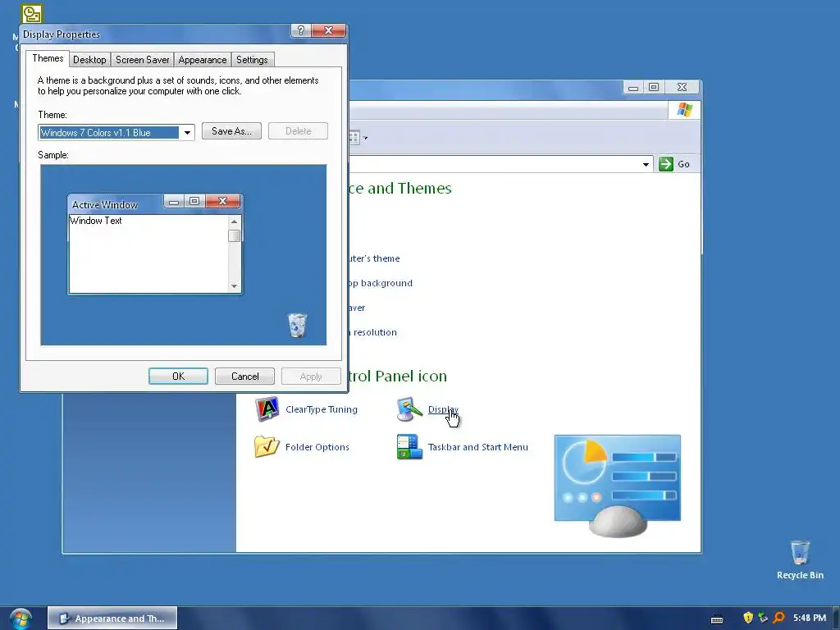The height and width of the screenshot is (630, 840).
Task: Close the Appearance and Themes window
Action: [x=682, y=87]
